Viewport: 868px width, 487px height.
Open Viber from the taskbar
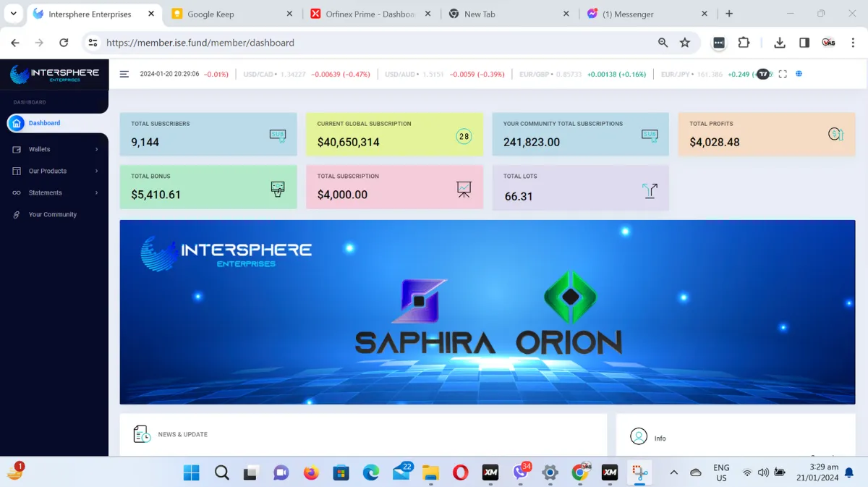(521, 473)
